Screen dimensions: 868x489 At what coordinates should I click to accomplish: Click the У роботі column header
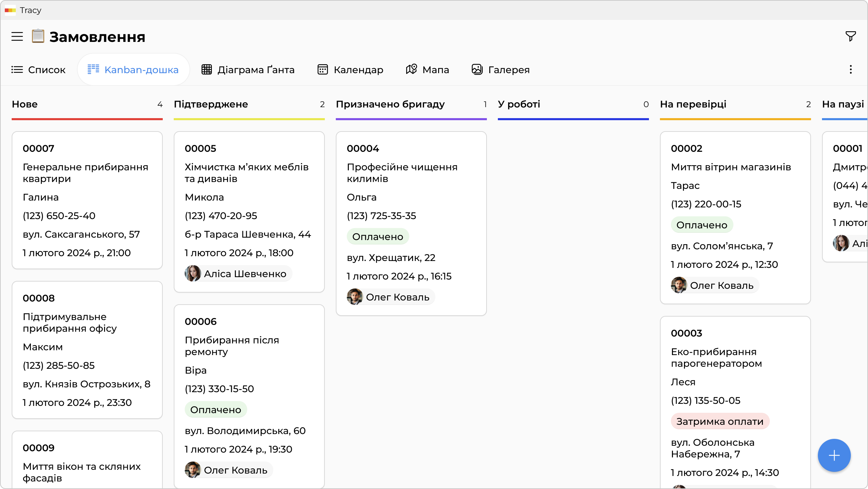point(519,104)
